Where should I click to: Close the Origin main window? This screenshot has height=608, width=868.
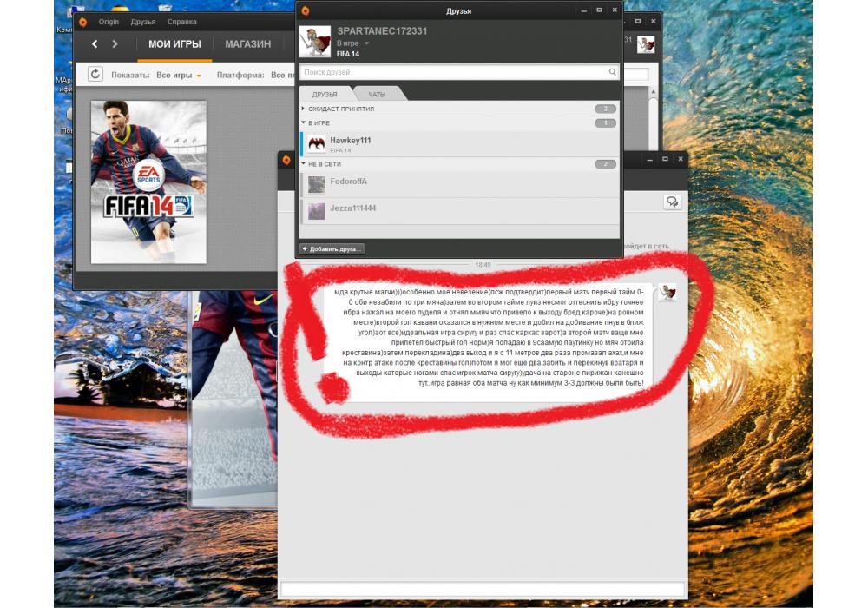click(654, 22)
